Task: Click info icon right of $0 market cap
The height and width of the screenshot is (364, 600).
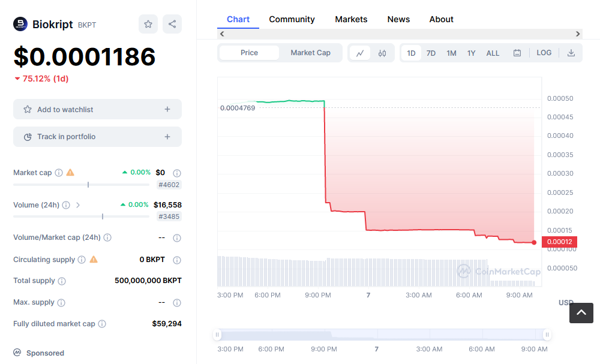Action: pos(177,173)
